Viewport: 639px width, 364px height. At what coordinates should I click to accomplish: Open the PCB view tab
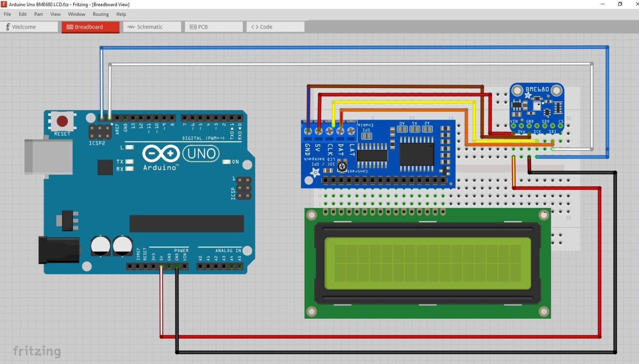click(x=214, y=27)
